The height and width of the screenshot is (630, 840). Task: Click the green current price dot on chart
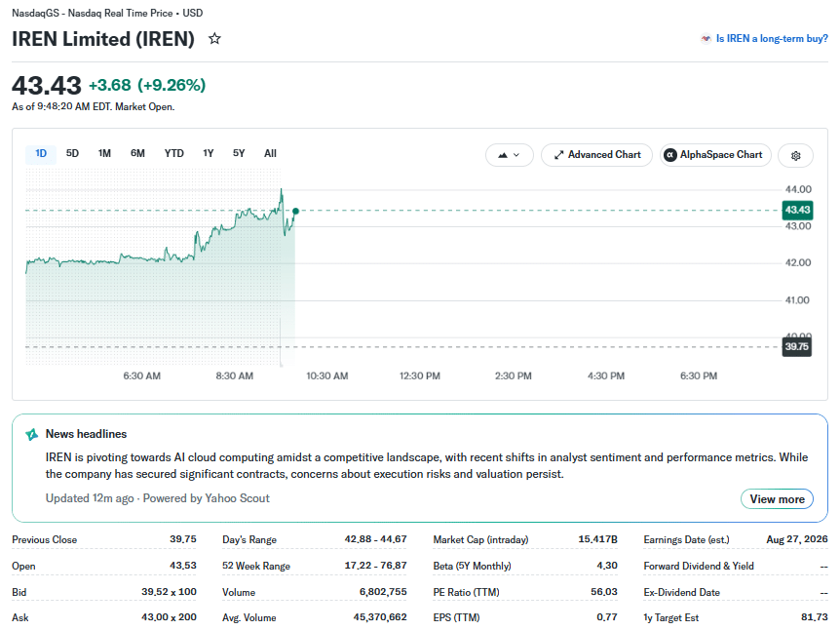point(295,212)
